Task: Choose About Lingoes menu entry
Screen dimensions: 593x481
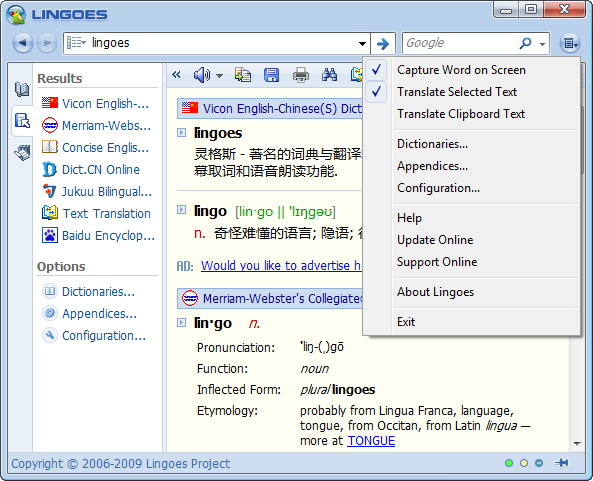Action: [435, 292]
